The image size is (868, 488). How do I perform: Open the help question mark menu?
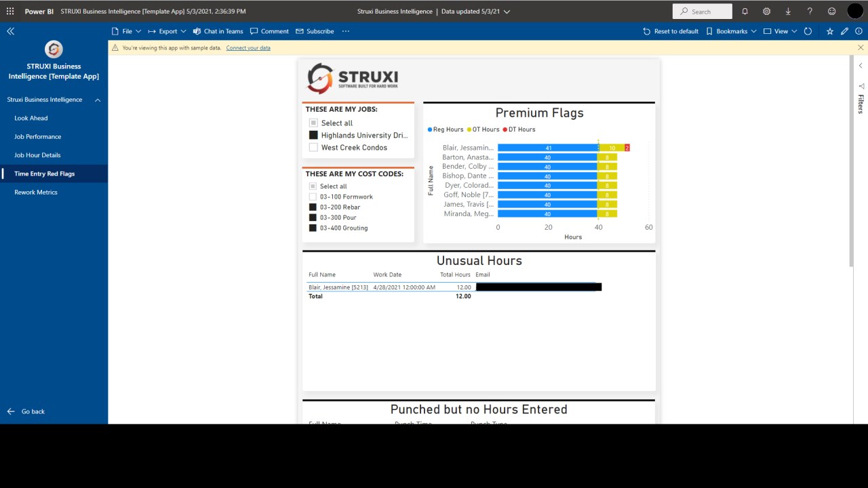pos(810,12)
